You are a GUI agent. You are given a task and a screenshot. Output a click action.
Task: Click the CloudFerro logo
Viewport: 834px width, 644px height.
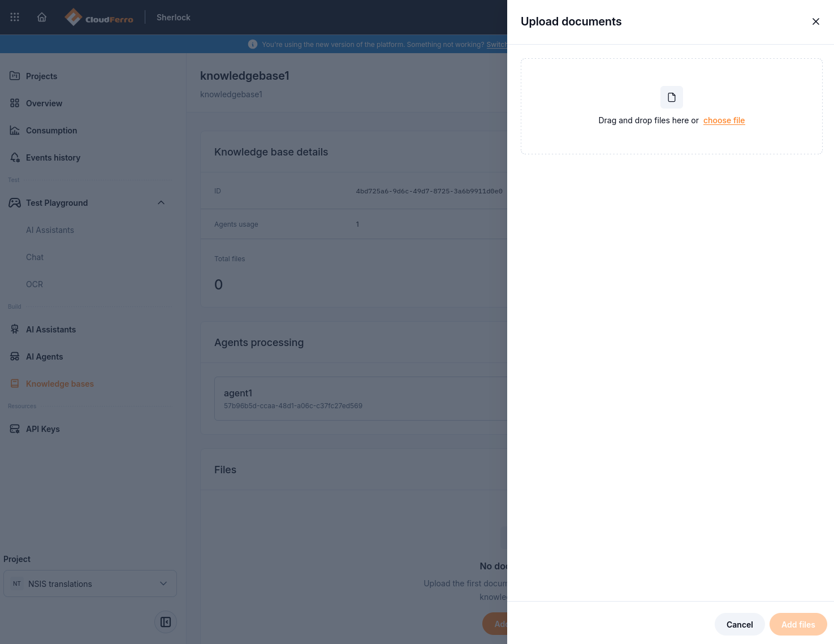click(x=98, y=18)
